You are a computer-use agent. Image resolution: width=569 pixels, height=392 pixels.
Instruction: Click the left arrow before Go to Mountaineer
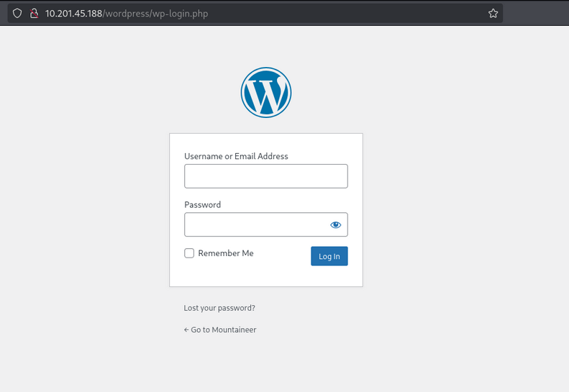pos(186,330)
